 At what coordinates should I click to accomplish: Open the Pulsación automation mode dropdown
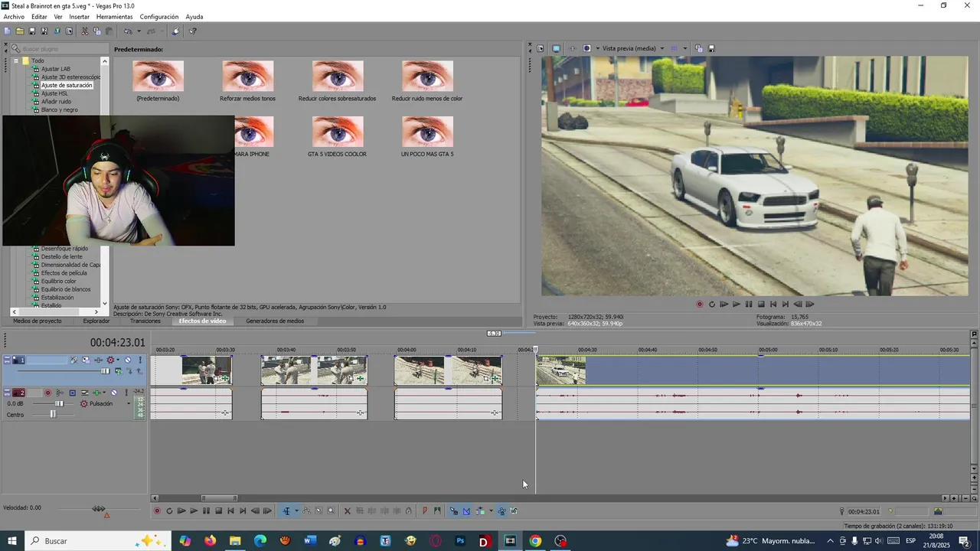pos(128,403)
